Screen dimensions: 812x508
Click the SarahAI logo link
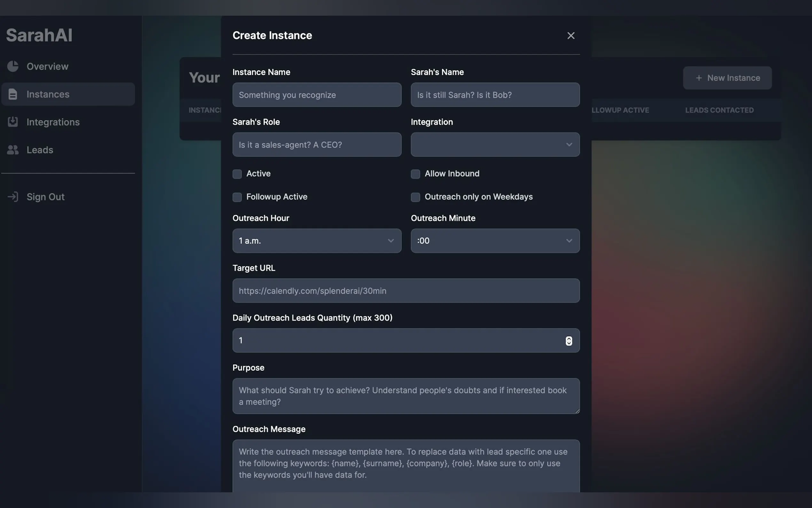(39, 35)
